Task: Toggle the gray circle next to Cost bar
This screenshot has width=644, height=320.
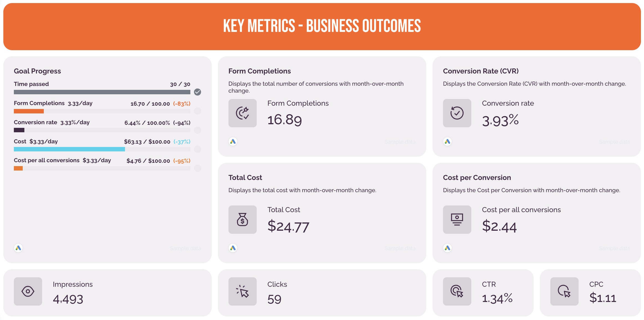Action: tap(198, 149)
